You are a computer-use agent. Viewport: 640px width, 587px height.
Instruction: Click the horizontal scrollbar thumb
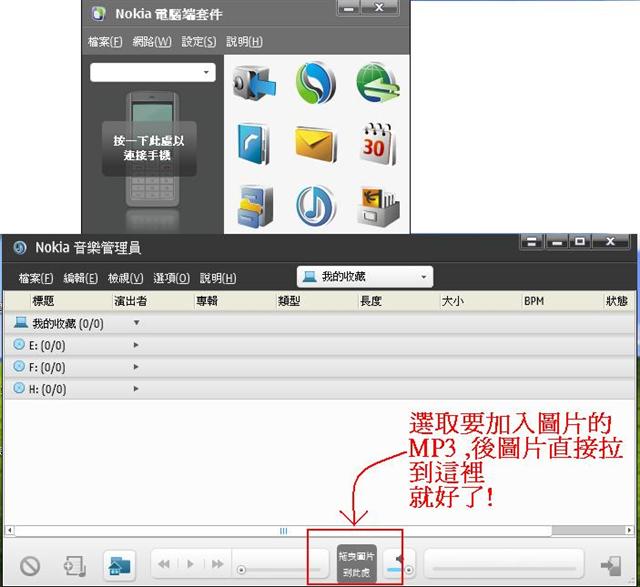(283, 531)
